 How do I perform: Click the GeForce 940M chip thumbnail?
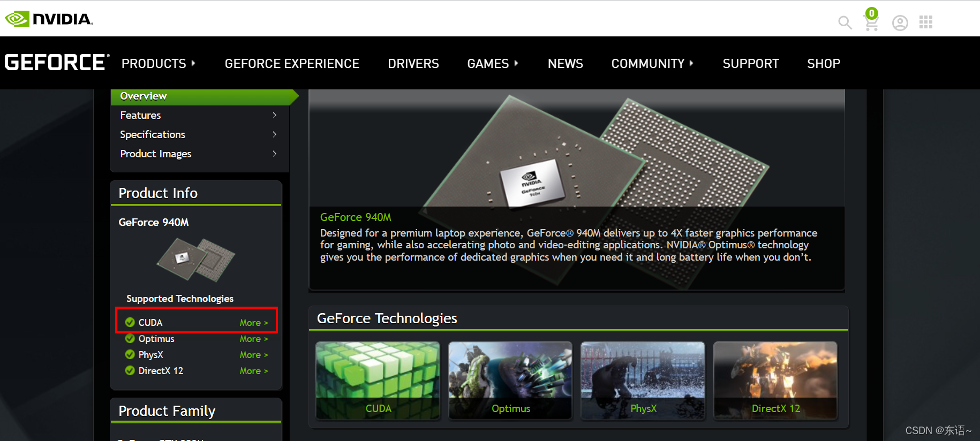[x=196, y=260]
